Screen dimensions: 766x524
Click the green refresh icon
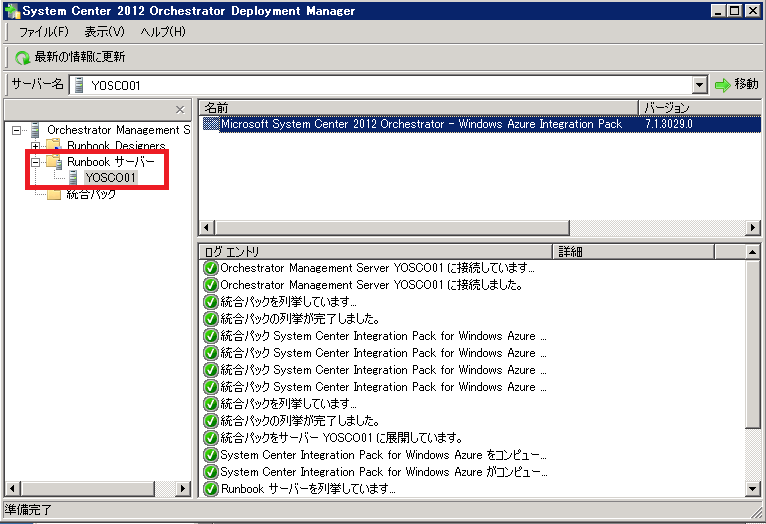22,58
